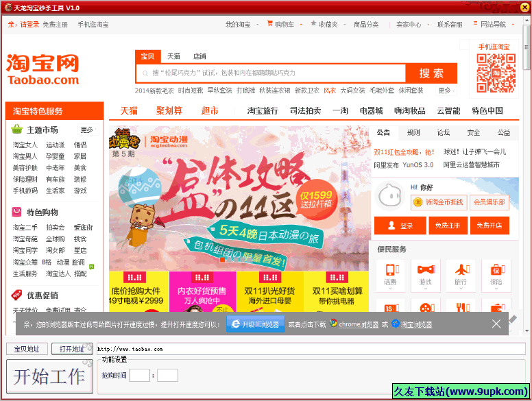This screenshot has height=401, width=532.
Task: Click the 抢购时间 hour field
Action: pos(139,375)
